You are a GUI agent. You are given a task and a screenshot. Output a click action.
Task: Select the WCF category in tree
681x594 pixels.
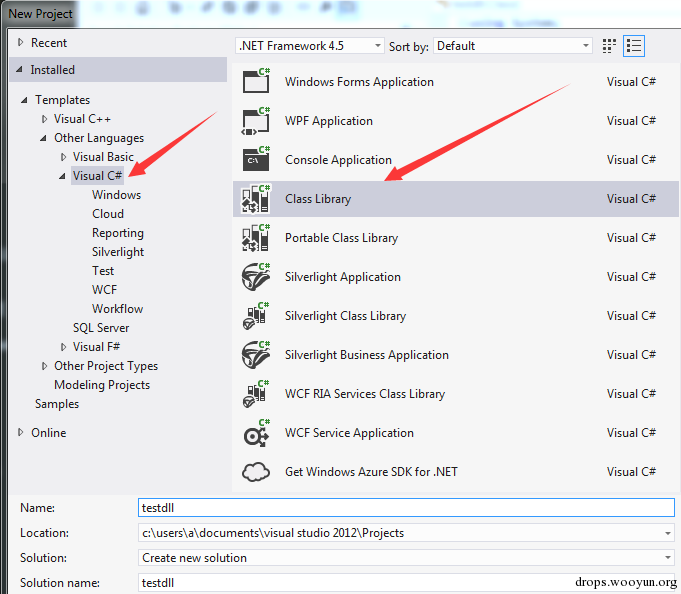pos(104,290)
